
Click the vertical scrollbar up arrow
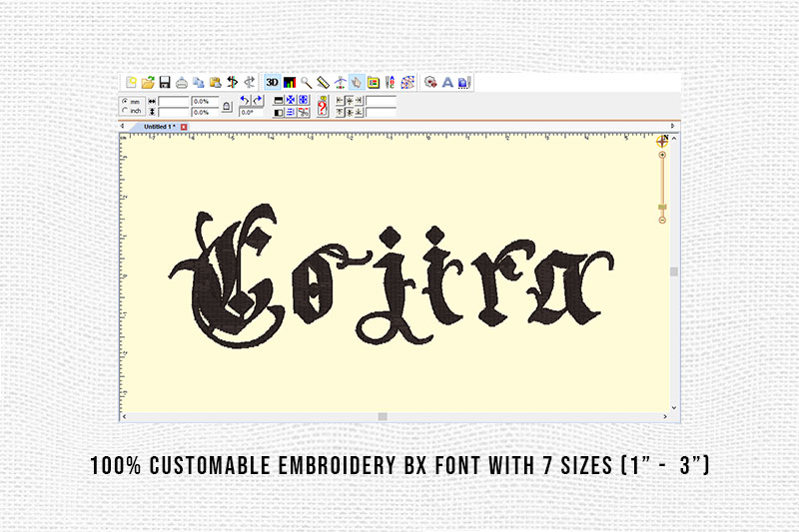pos(674,139)
